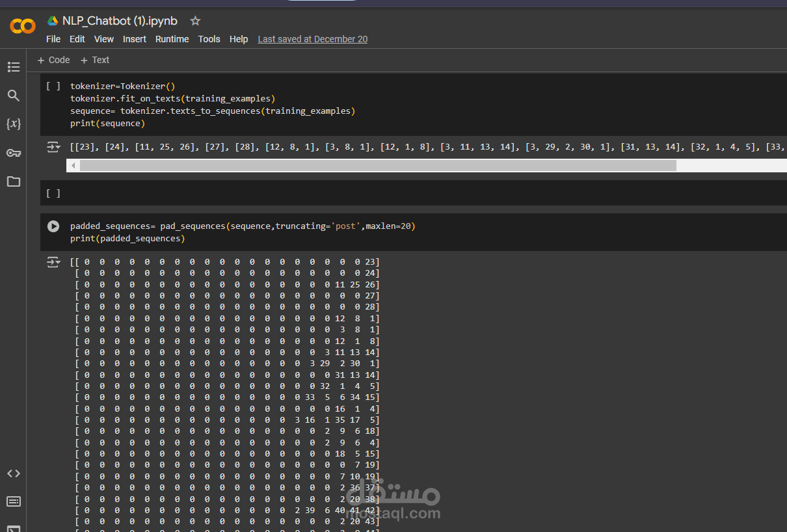Open the Table of contents panel
This screenshot has width=787, height=532.
(x=14, y=67)
